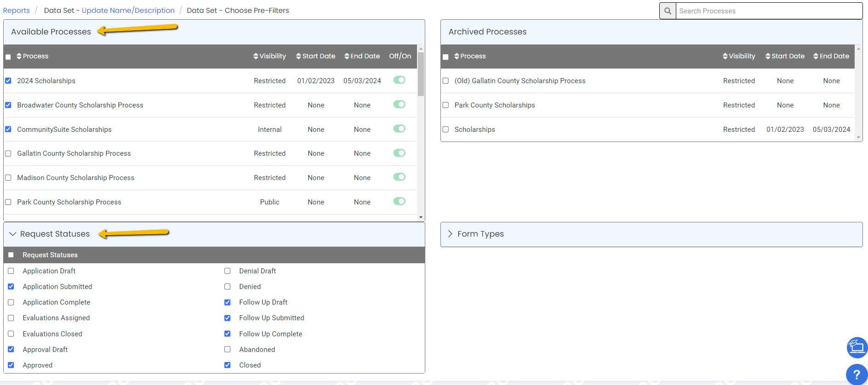Sort Available Processes by Visibility
868x385 pixels.
pyautogui.click(x=269, y=56)
